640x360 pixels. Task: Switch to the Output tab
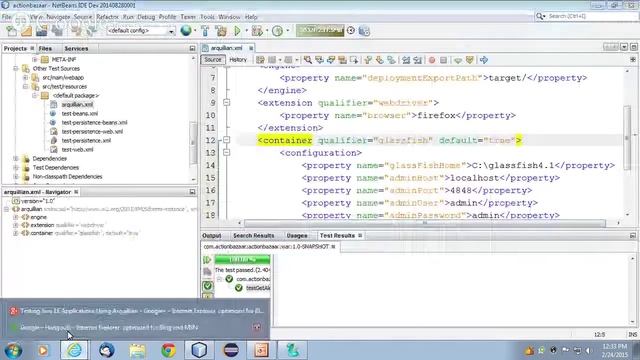(211, 236)
